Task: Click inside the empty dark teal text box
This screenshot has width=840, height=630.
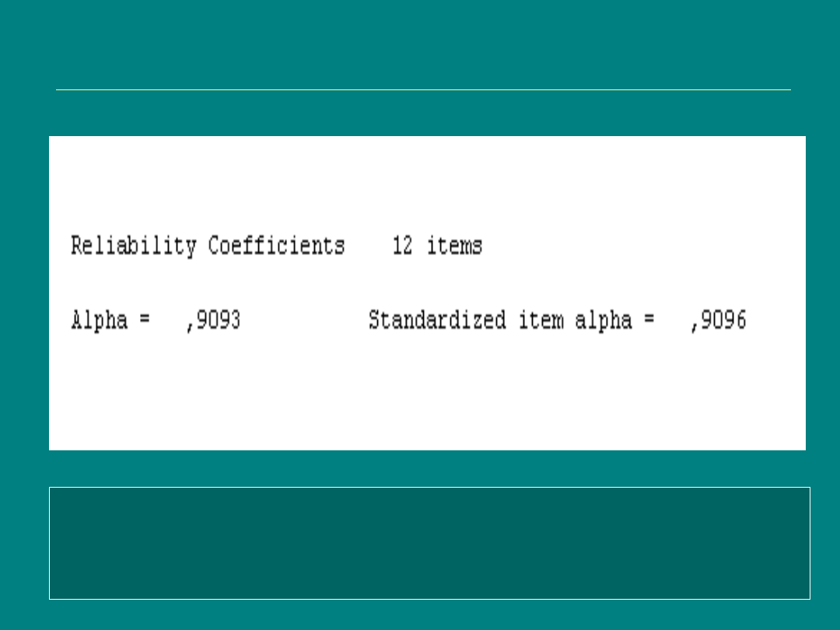Action: (429, 544)
